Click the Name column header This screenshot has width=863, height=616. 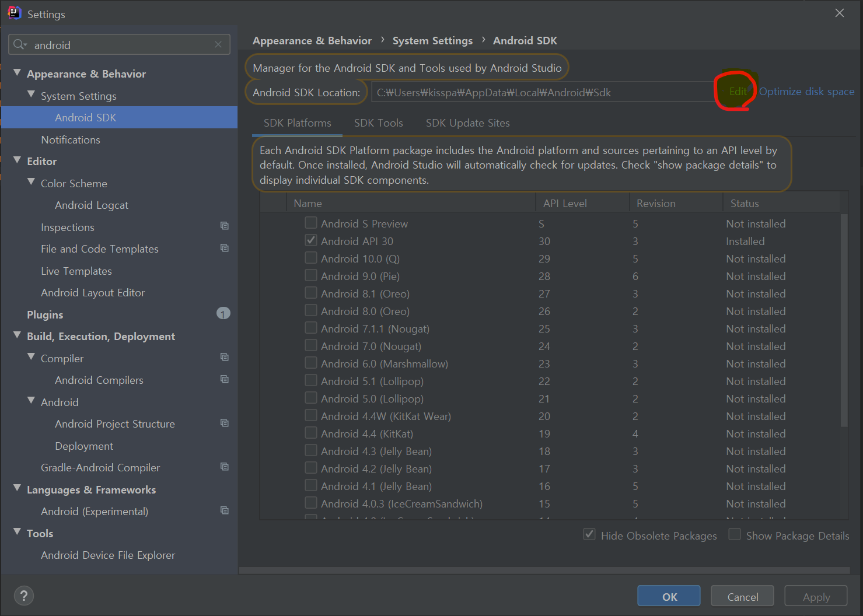point(411,203)
